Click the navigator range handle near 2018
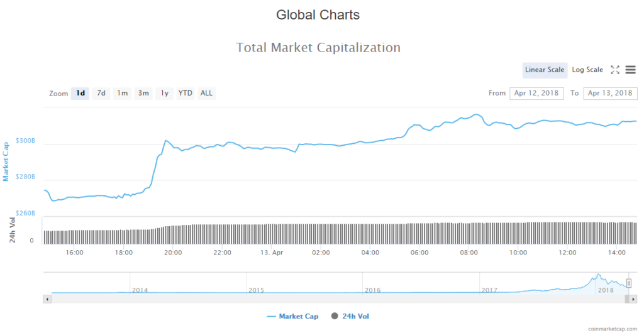644x333 pixels. point(628,283)
